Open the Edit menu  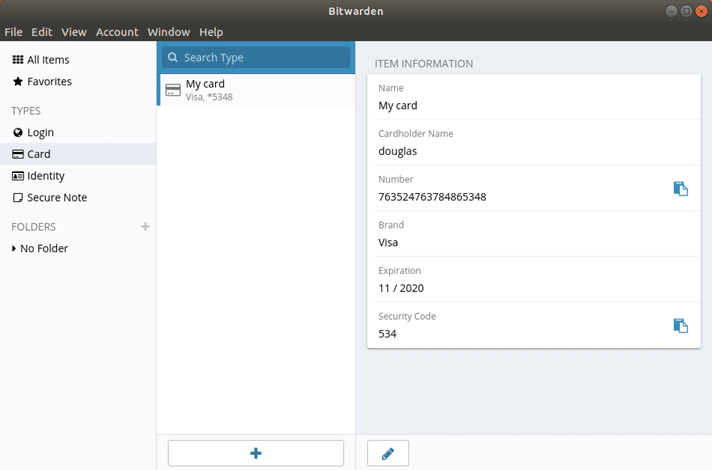pos(42,32)
